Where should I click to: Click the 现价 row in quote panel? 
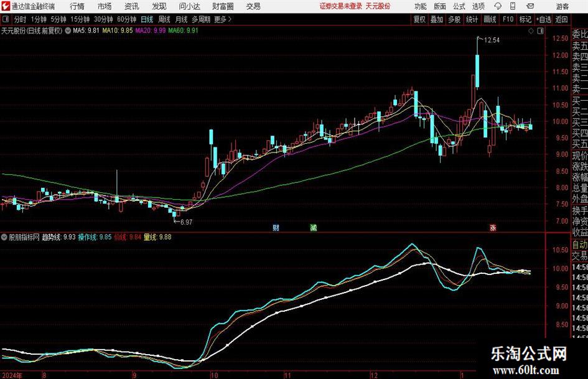pos(580,156)
